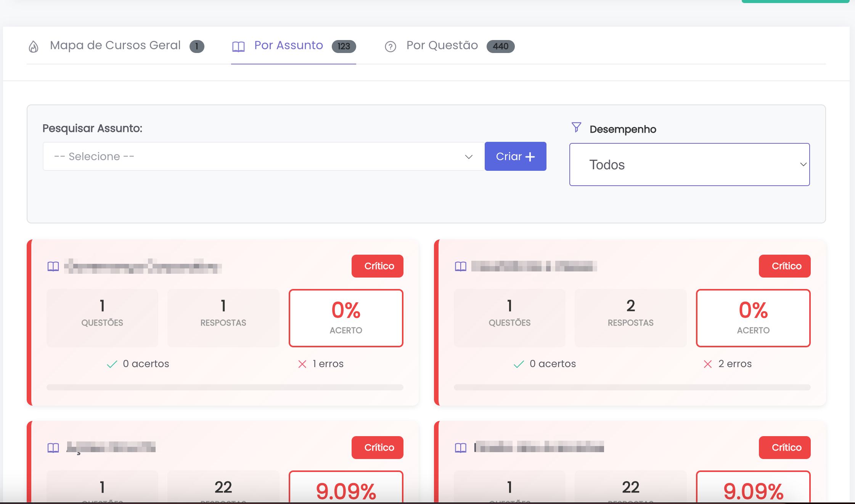Viewport: 855px width, 504px height.
Task: Click the open book icon on Por Assunto tab
Action: pos(238,47)
